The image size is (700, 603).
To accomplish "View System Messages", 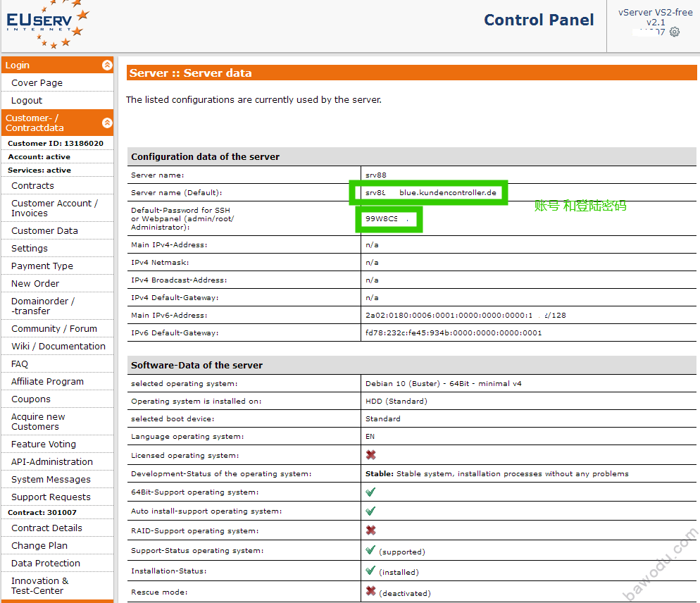I will pos(51,479).
